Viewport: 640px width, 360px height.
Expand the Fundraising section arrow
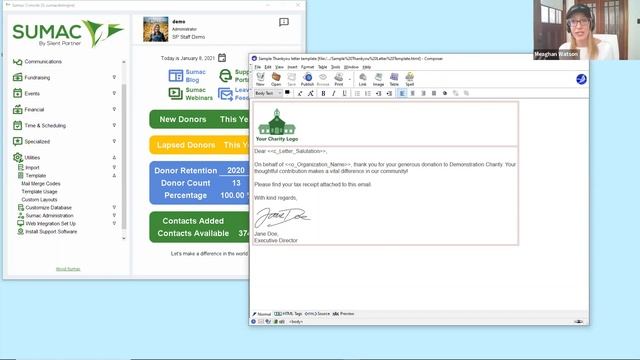pos(114,77)
